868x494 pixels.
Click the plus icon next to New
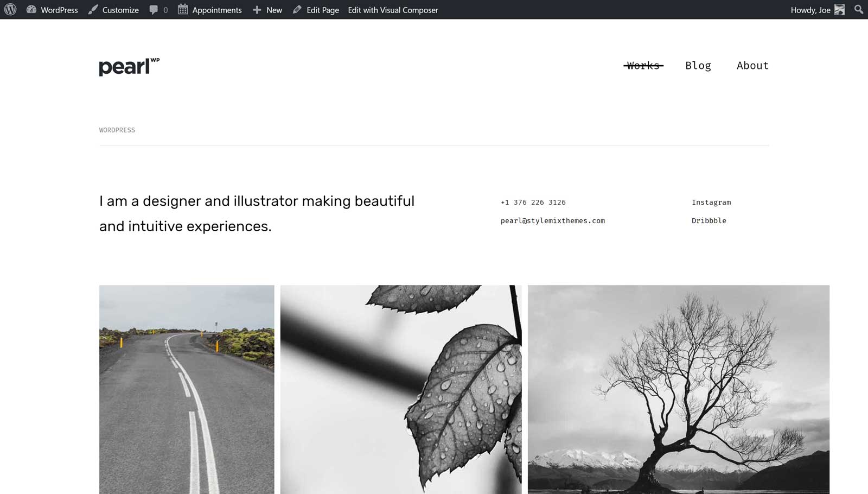click(257, 10)
